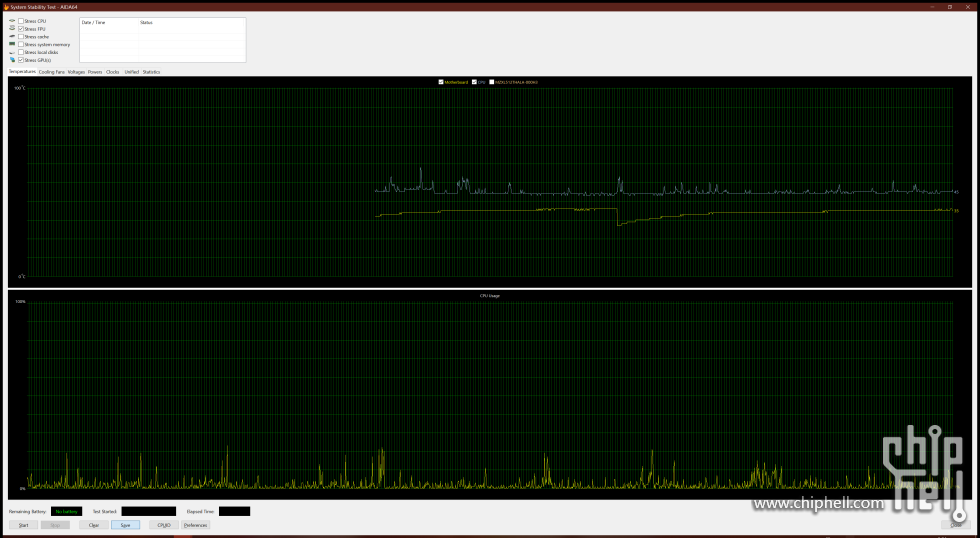Maximize the System Stability Test window
The width and height of the screenshot is (980, 538).
tap(950, 7)
